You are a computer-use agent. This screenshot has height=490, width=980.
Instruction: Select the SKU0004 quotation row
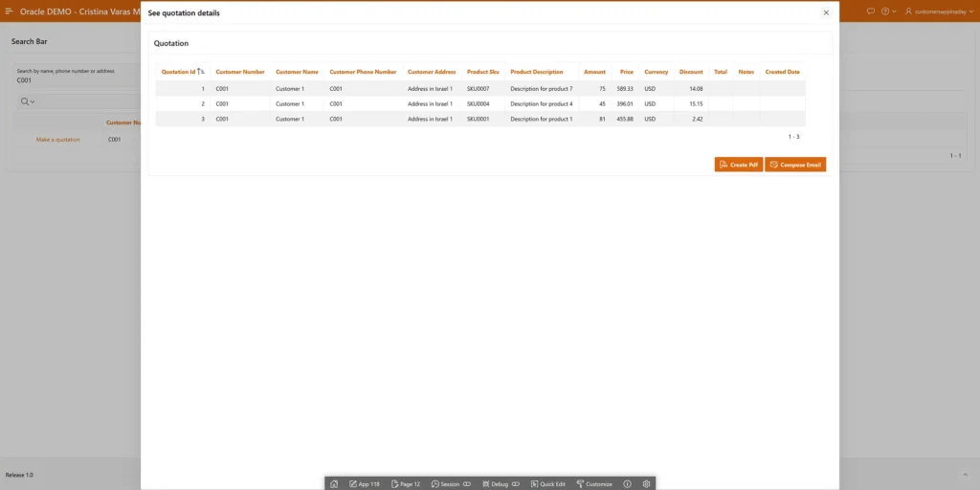tap(478, 103)
